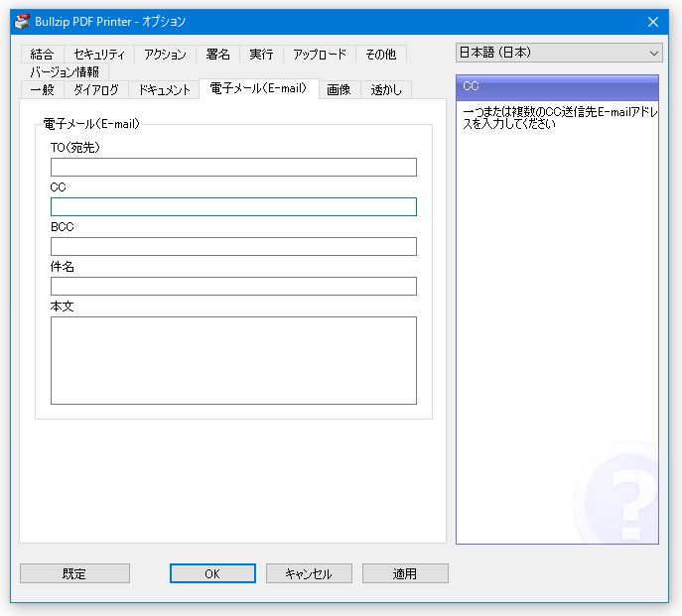Open the アップロード tab
Image resolution: width=682 pixels, height=616 pixels.
click(x=320, y=54)
